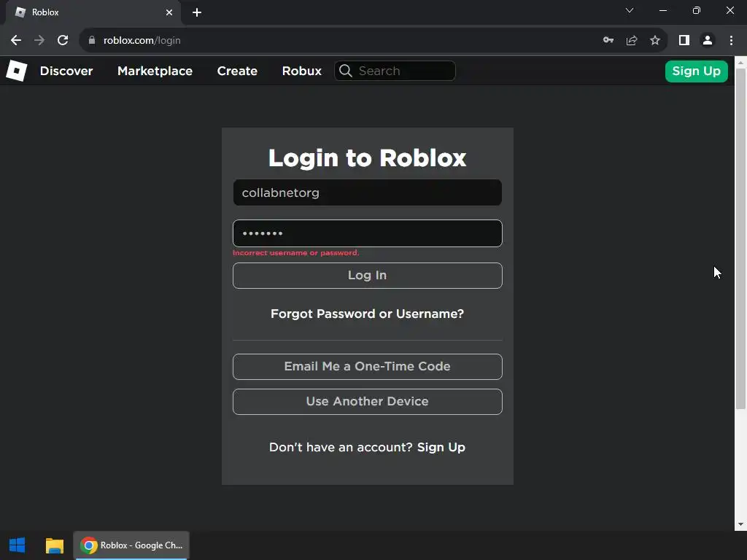
Task: Click scrollbar down arrow
Action: (x=740, y=525)
